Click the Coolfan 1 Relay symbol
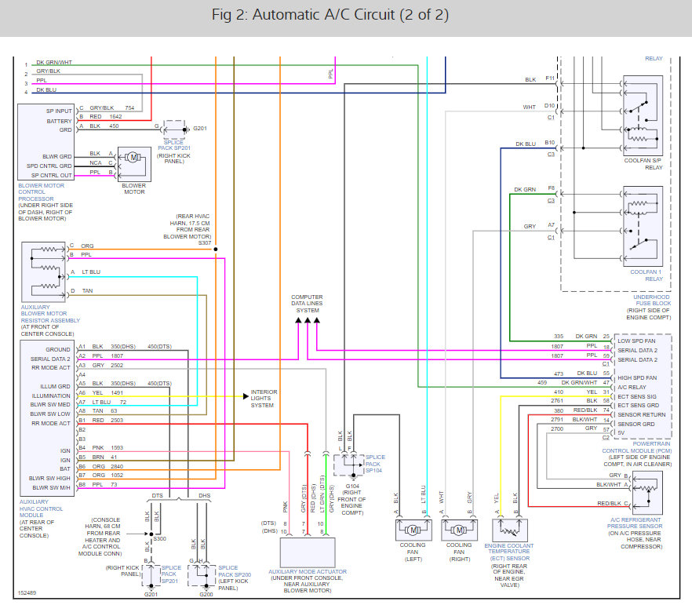 click(x=643, y=226)
